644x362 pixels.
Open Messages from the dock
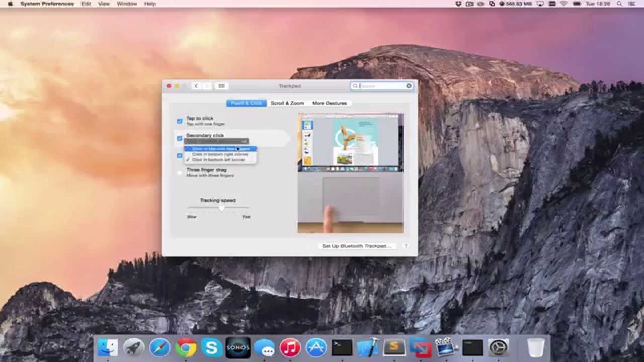click(x=265, y=347)
